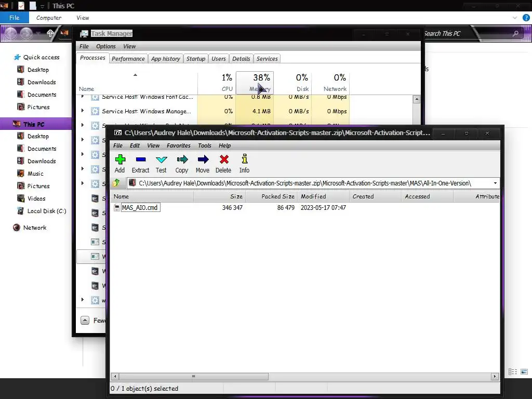Switch to Performance tab in Task Manager
Image resolution: width=532 pixels, height=399 pixels.
[x=128, y=59]
